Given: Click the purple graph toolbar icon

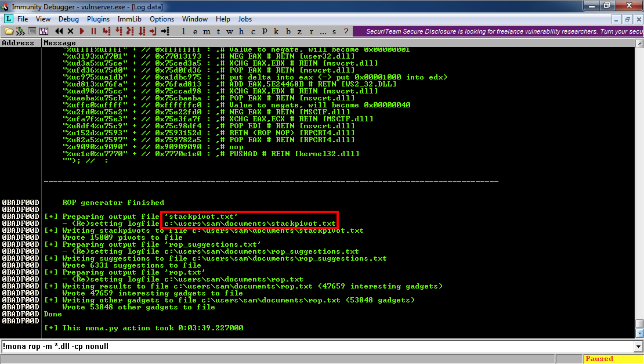Looking at the screenshot, I should click(44, 31).
